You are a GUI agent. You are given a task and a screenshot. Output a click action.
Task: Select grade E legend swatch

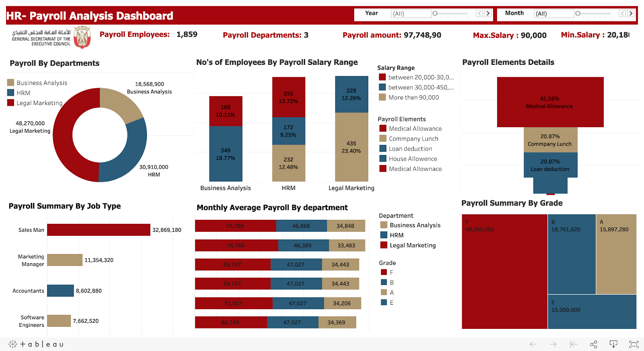[x=384, y=302]
